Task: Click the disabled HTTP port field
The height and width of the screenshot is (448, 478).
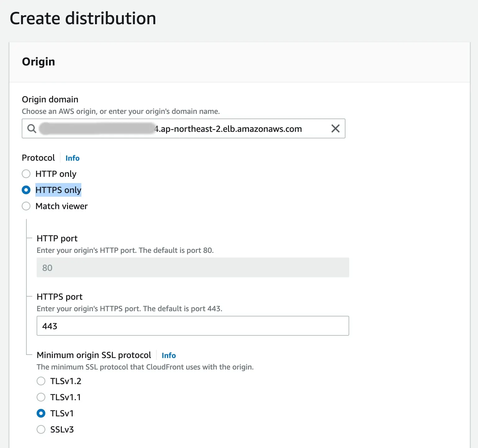Action: [192, 267]
